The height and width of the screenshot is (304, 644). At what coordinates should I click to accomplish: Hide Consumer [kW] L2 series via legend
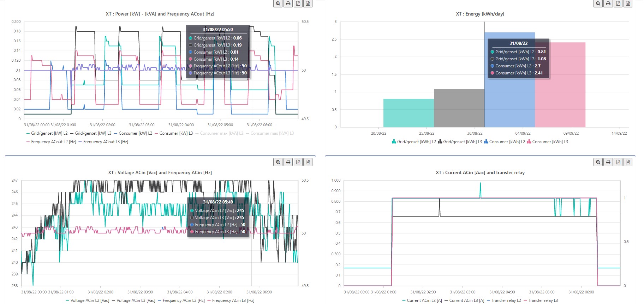coord(133,133)
